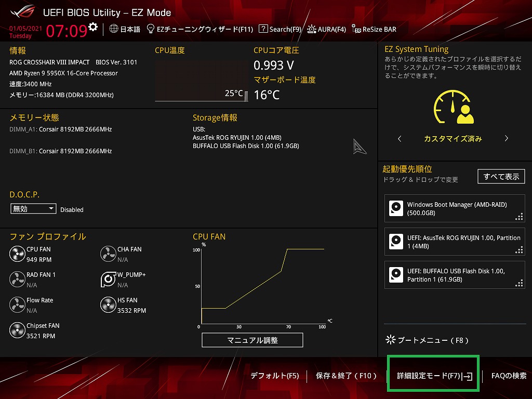The width and height of the screenshot is (532, 399).
Task: Click the CPU FAN curve graph
Action: click(x=263, y=286)
